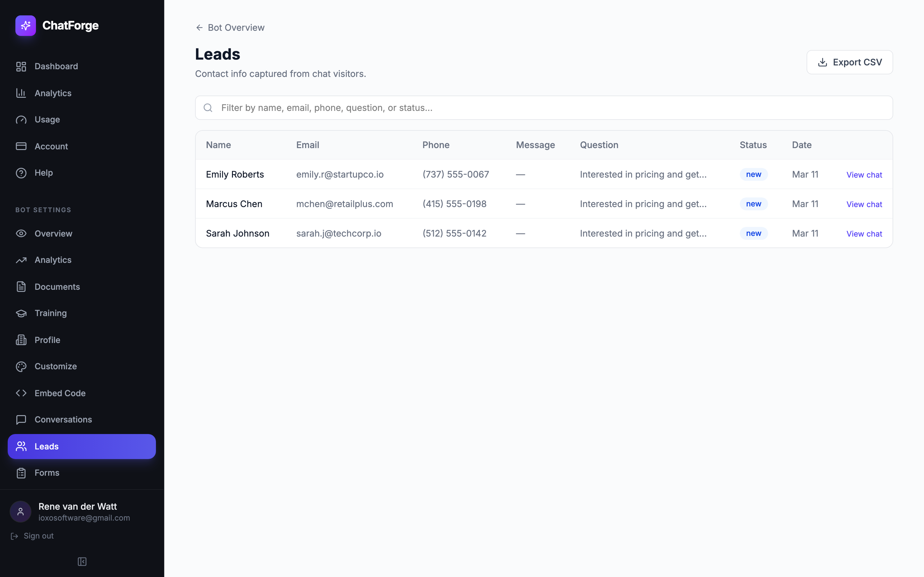This screenshot has width=924, height=577.
Task: Click the Conversations chat bubble icon
Action: coord(21,420)
